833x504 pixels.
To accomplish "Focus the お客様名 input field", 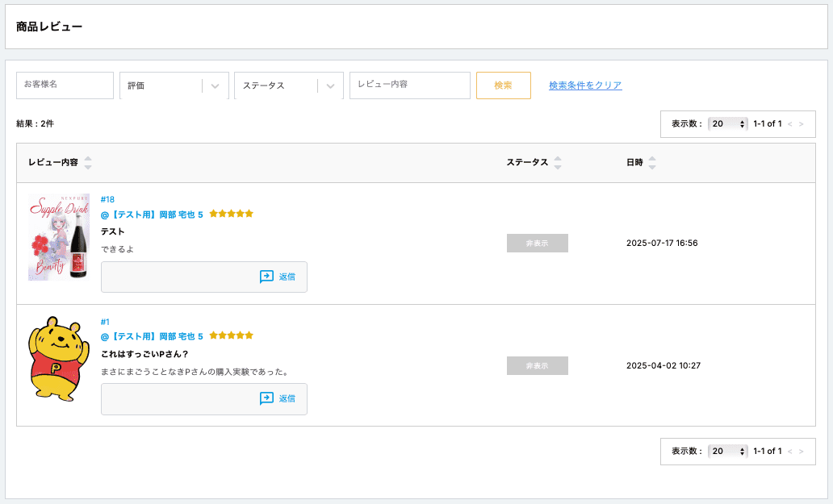I will point(65,85).
